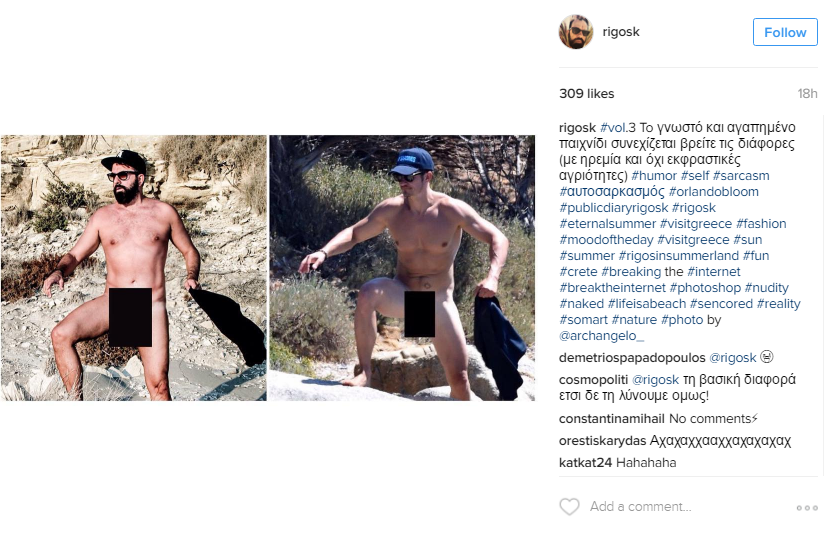Open the three-dot more options menu
The height and width of the screenshot is (535, 824).
[x=807, y=508]
